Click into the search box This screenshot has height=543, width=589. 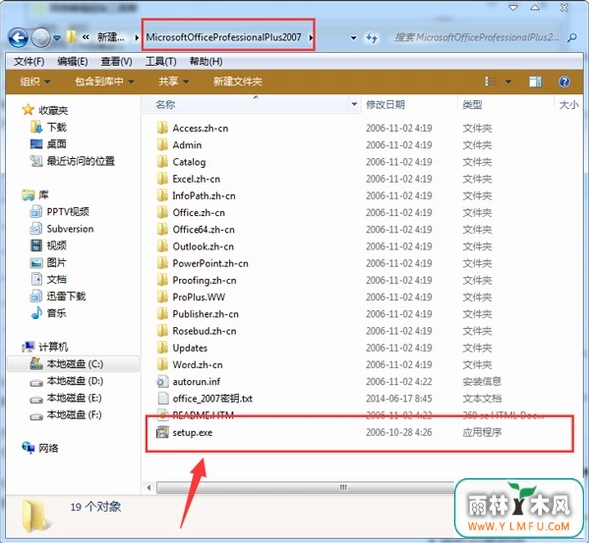(476, 37)
